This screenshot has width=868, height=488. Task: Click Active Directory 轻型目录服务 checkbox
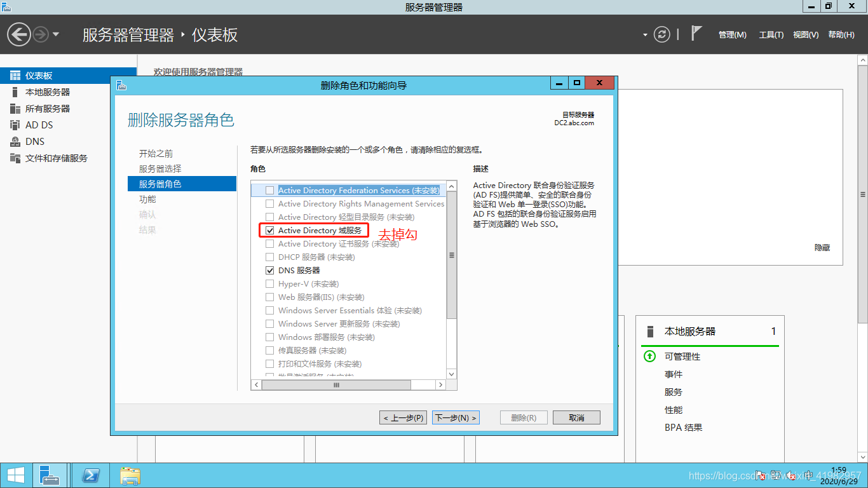pyautogui.click(x=269, y=217)
